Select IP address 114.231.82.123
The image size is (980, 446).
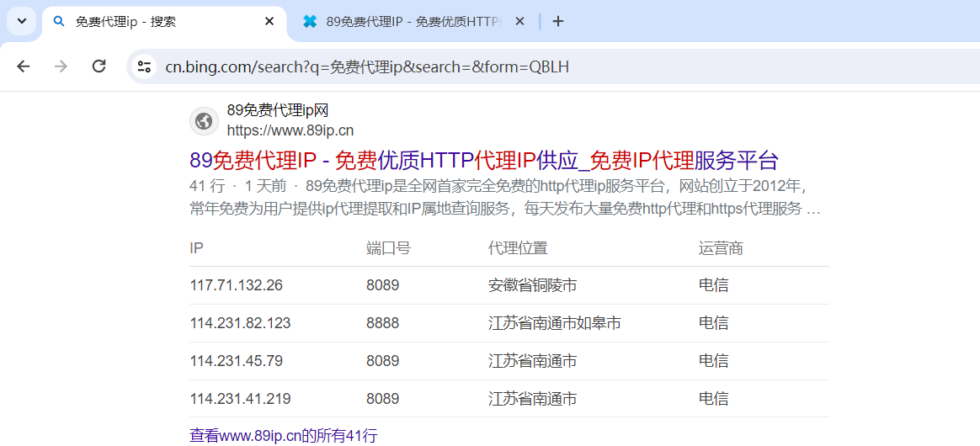[x=240, y=323]
